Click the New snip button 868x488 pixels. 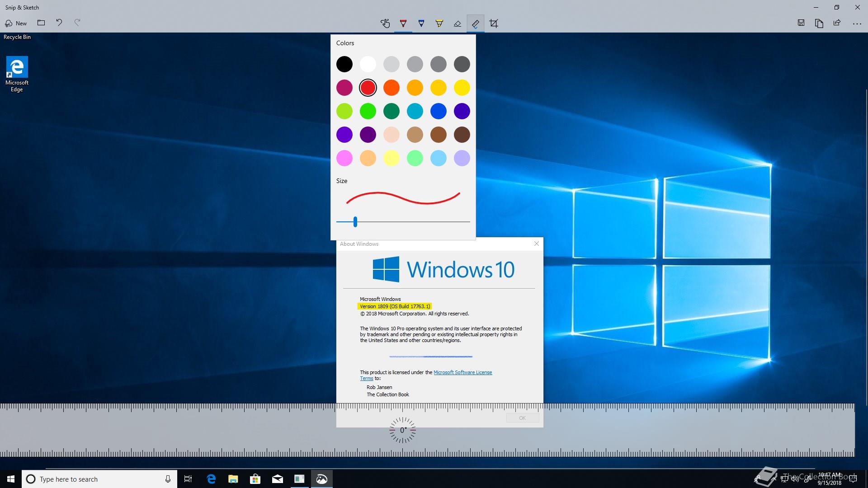pos(16,23)
